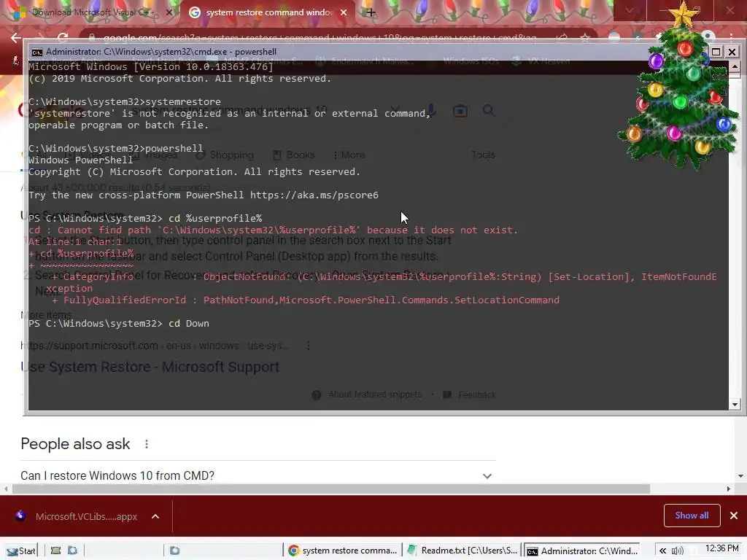Click the FullyQualifiedErrorId error line
This screenshot has height=560, width=747.
pos(306,300)
